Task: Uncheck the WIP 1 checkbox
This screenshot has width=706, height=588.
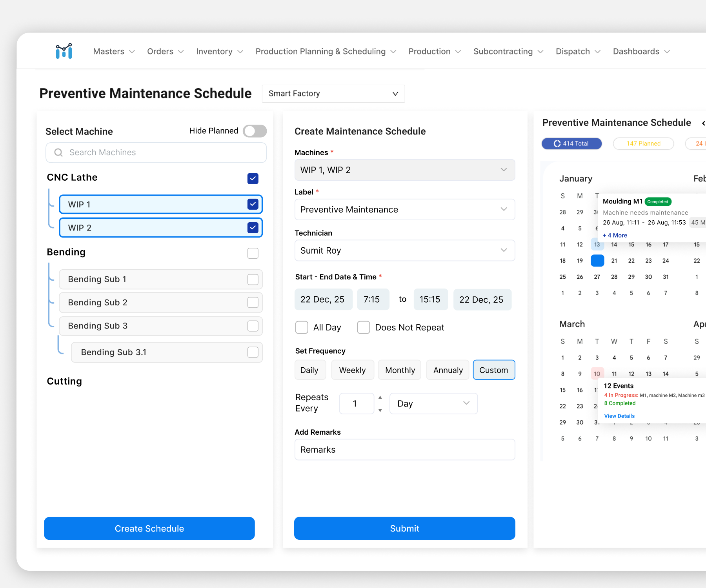Action: [x=253, y=204]
